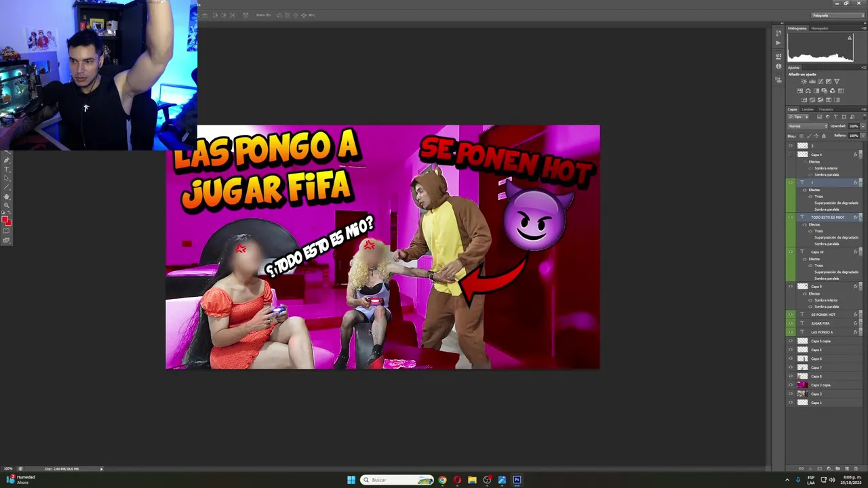
Task: Open the Normal blend mode dropdown
Action: pyautogui.click(x=808, y=126)
